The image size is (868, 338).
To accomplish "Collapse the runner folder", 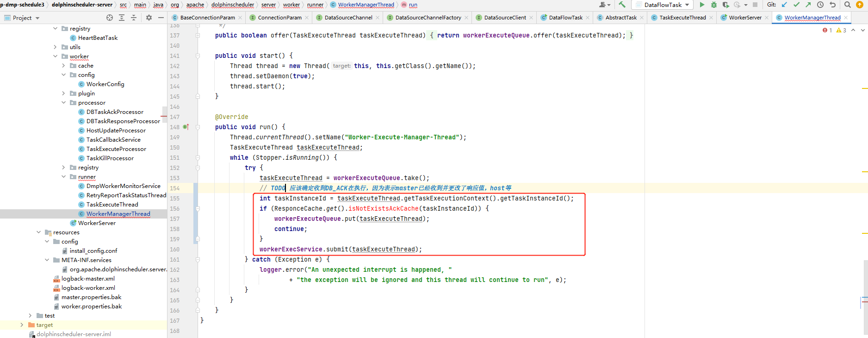I will point(64,176).
